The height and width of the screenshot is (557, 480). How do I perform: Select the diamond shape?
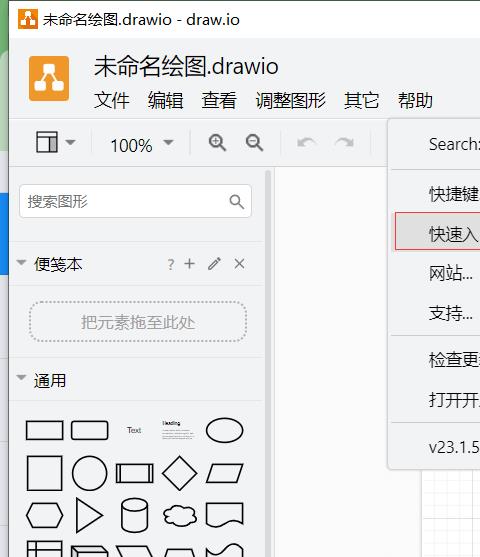coord(179,474)
